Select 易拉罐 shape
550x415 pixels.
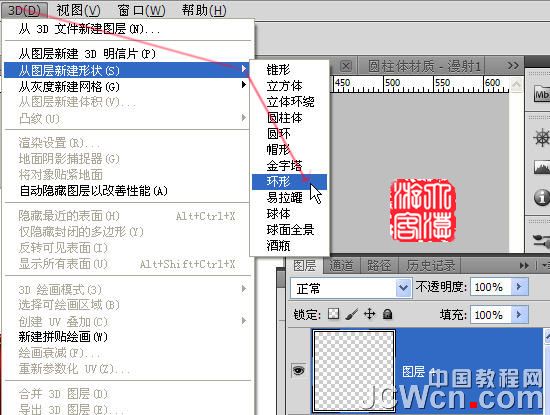[x=289, y=198]
